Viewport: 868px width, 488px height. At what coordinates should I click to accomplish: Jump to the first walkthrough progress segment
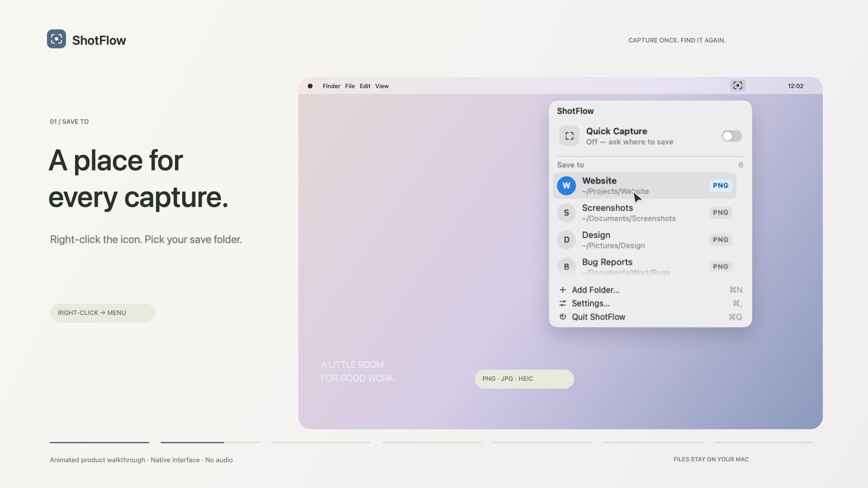coord(99,442)
